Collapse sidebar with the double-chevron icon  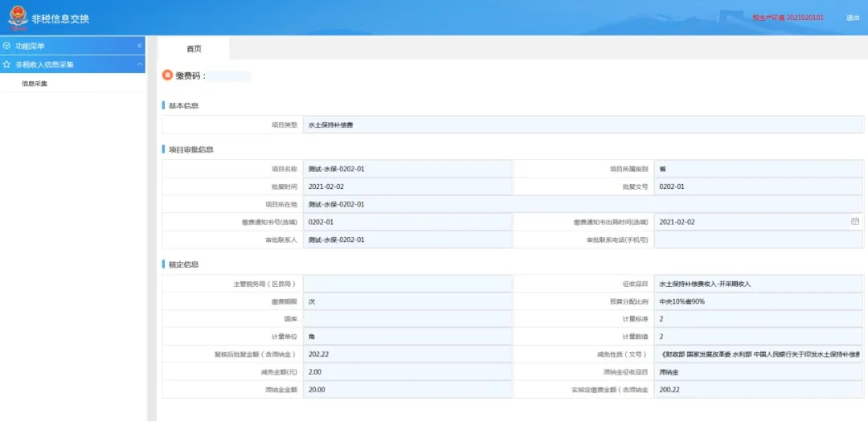(139, 46)
